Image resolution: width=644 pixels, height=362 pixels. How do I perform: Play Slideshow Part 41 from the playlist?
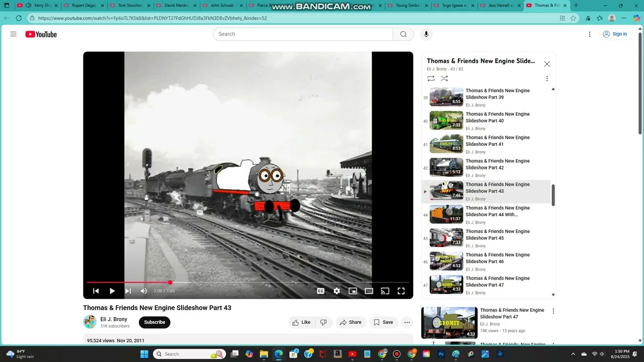click(486, 145)
